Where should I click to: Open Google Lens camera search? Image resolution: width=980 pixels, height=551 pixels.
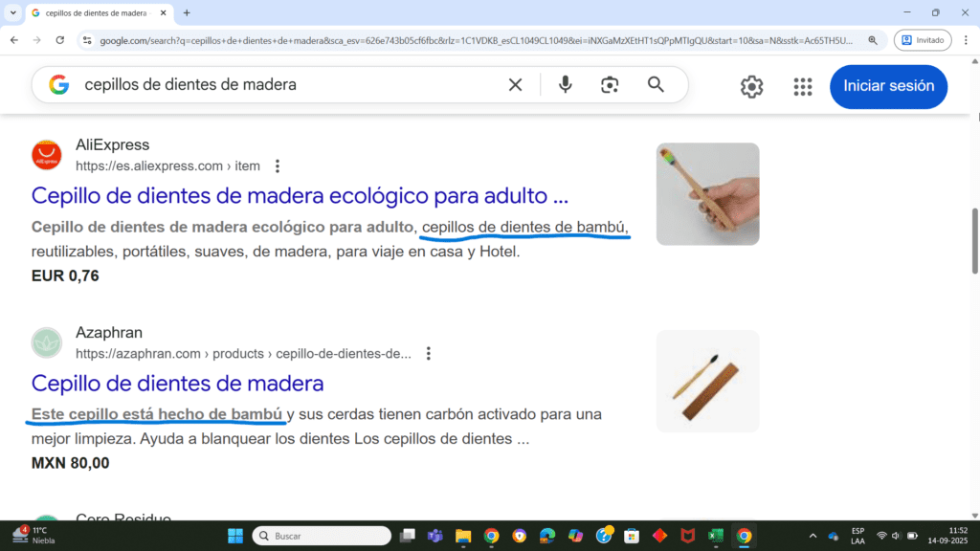tap(610, 85)
